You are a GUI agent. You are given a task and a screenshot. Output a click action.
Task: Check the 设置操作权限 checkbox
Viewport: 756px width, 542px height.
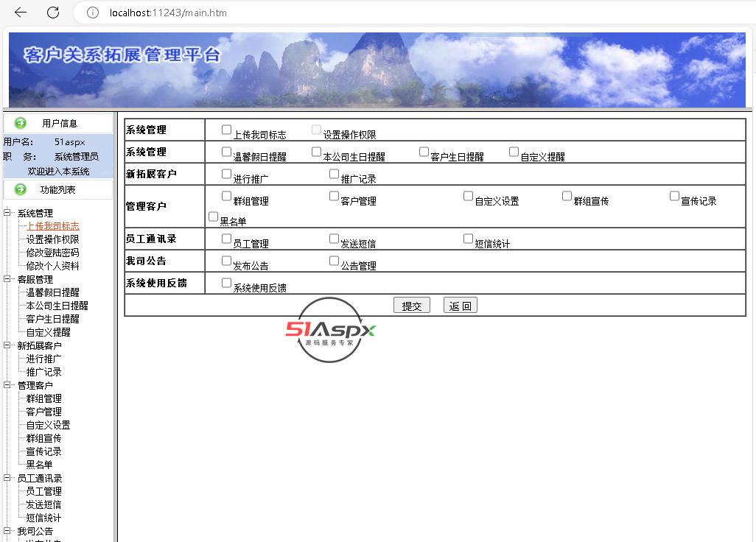pyautogui.click(x=316, y=130)
